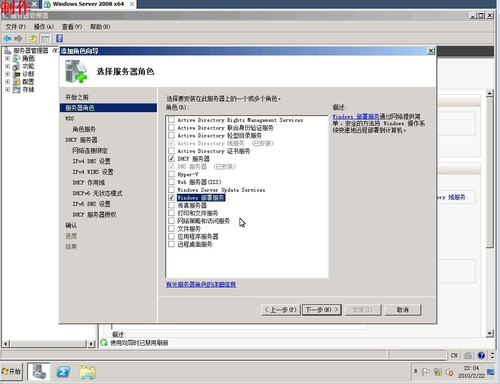Expand the 角色 tree node

[x=7, y=58]
